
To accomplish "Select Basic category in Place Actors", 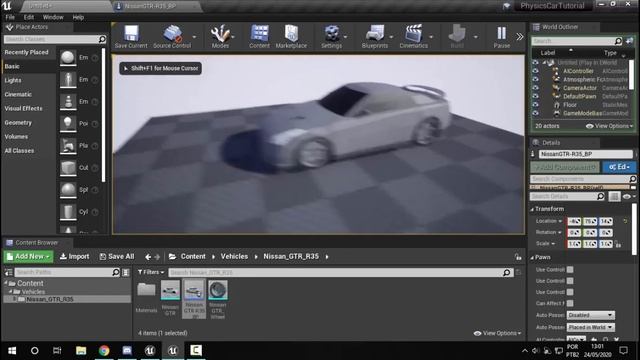I will coord(12,66).
